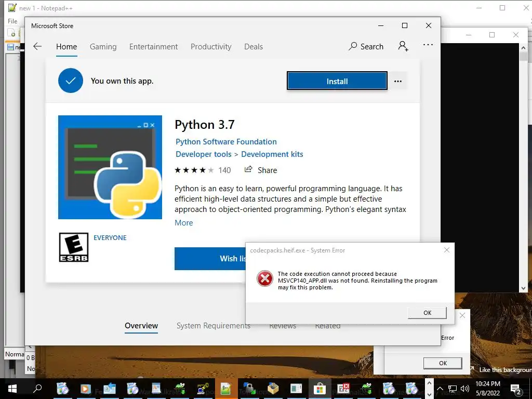
Task: Open the 7-Zip error item in the taskbar
Action: point(343,389)
